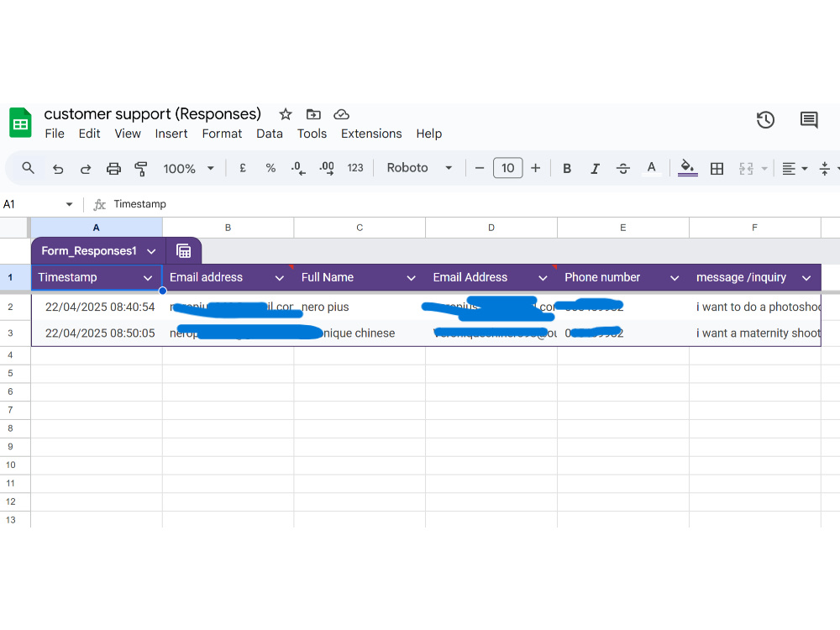Screen dimensions: 840x630
Task: Open the text colour picker
Action: [x=651, y=168]
